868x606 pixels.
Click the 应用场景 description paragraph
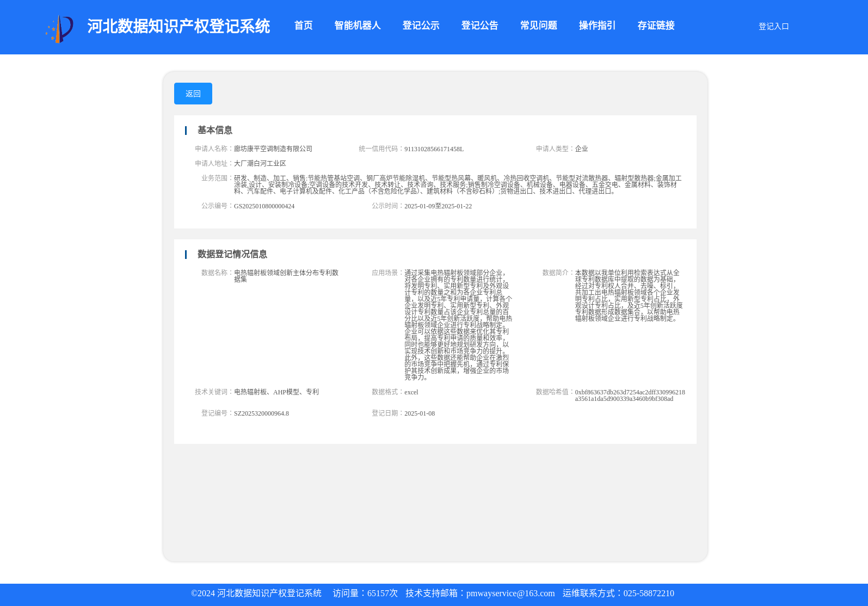(458, 325)
